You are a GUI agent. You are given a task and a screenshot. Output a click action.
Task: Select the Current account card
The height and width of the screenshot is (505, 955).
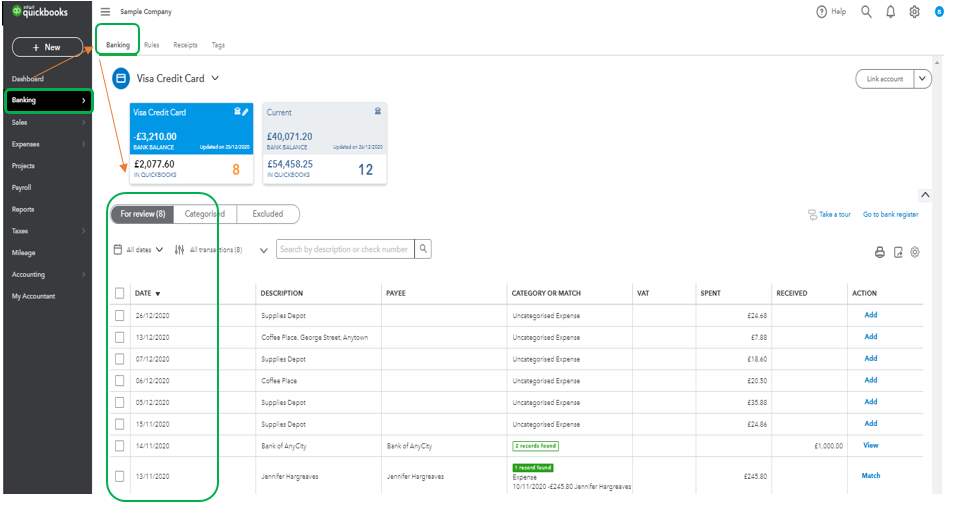point(324,143)
